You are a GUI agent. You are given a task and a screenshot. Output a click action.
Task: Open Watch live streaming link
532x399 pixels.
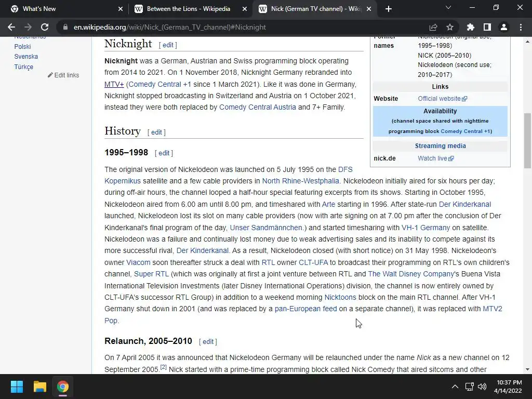[436, 158]
